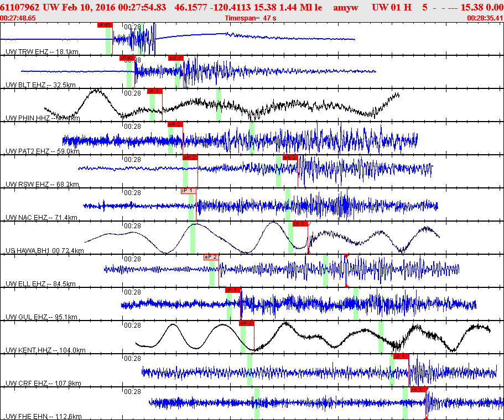
Task: Select the iS 1 pick flag on FHE trace
Action: tap(418, 390)
